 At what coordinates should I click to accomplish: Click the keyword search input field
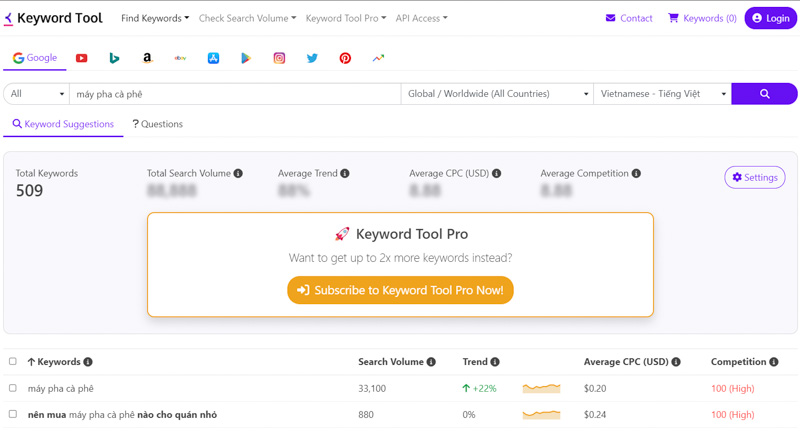click(235, 94)
